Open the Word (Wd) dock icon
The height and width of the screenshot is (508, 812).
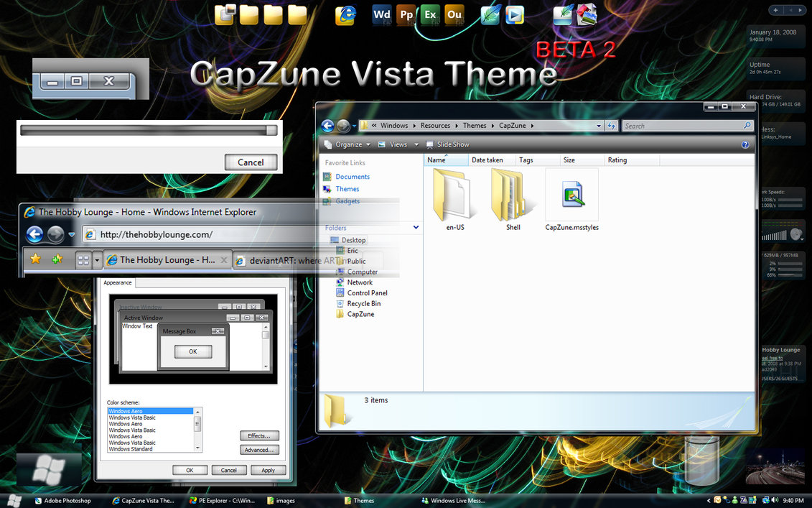382,14
